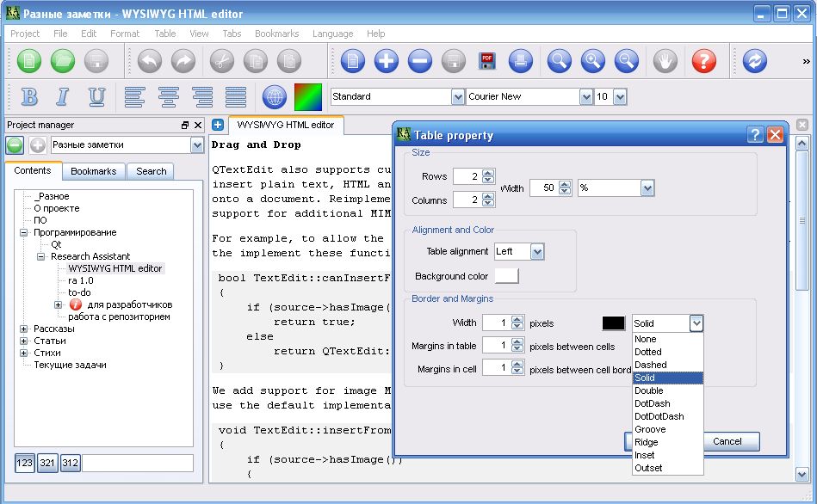Center align text
This screenshot has width=817, height=504.
168,97
